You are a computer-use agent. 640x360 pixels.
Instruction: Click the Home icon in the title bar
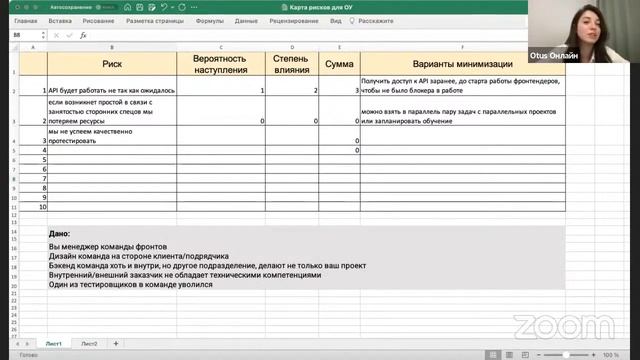pos(128,7)
